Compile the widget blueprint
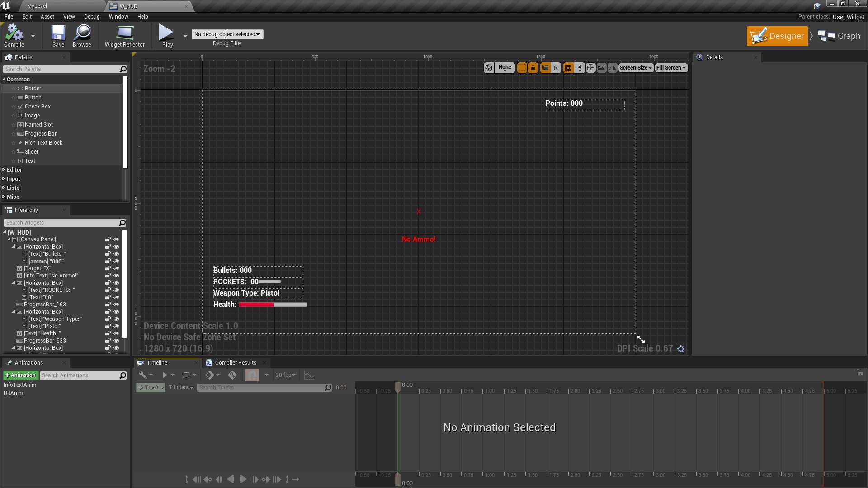This screenshot has width=868, height=488. coord(14,36)
